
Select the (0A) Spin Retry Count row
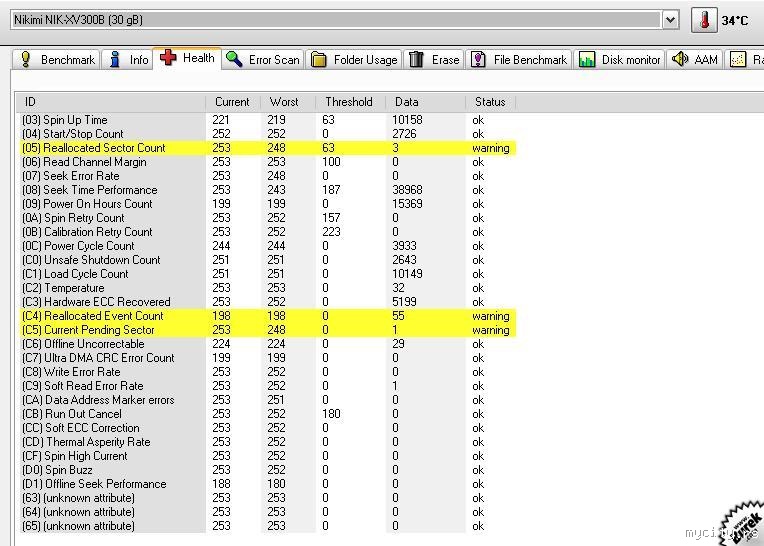coord(267,218)
